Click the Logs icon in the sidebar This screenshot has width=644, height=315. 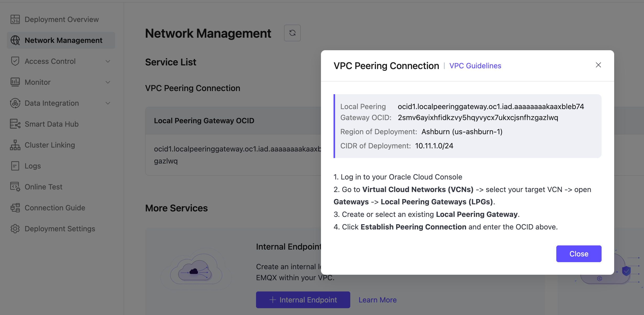pyautogui.click(x=15, y=166)
